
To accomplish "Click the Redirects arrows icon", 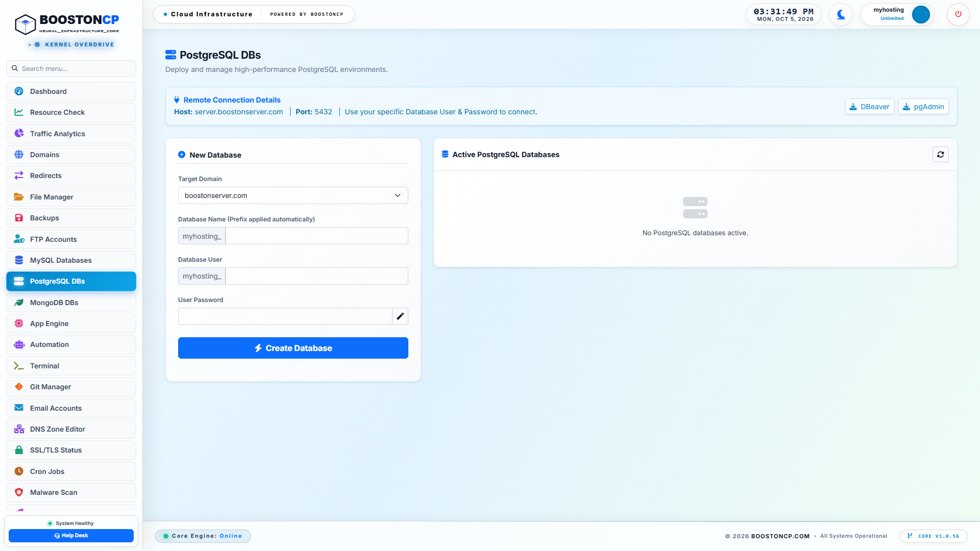I will coord(19,176).
